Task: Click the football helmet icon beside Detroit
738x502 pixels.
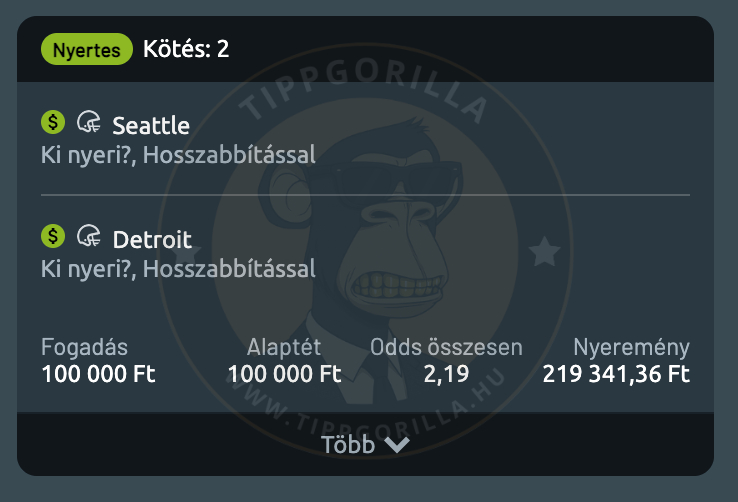Action: 88,237
